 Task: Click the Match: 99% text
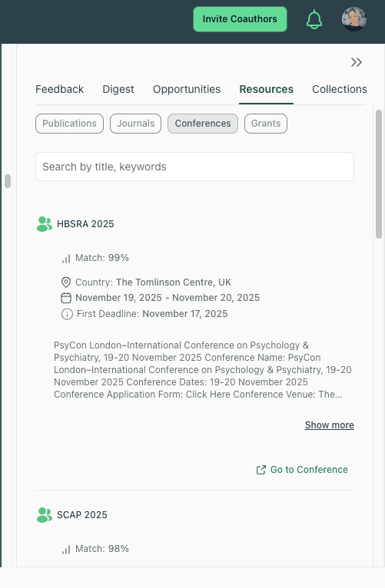[102, 258]
